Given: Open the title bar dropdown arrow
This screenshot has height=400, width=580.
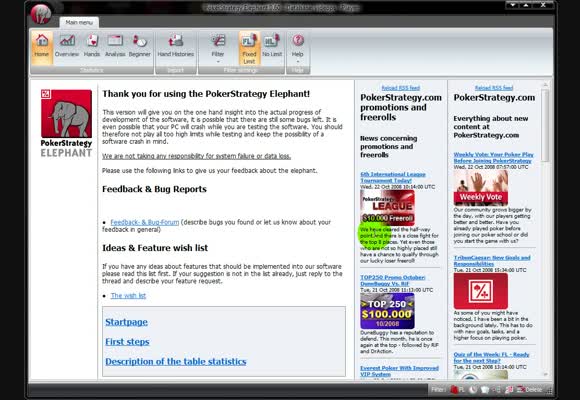Looking at the screenshot, I should (513, 5).
